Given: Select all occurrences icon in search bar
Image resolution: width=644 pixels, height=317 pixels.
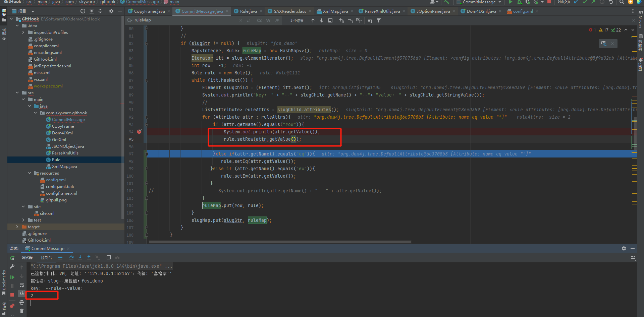Looking at the screenshot, I should (x=359, y=20).
